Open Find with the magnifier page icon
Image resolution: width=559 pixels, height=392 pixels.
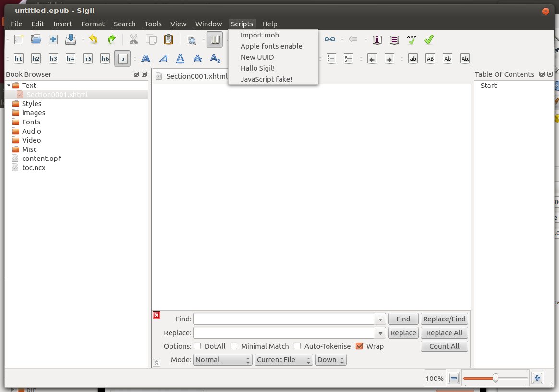pos(192,39)
